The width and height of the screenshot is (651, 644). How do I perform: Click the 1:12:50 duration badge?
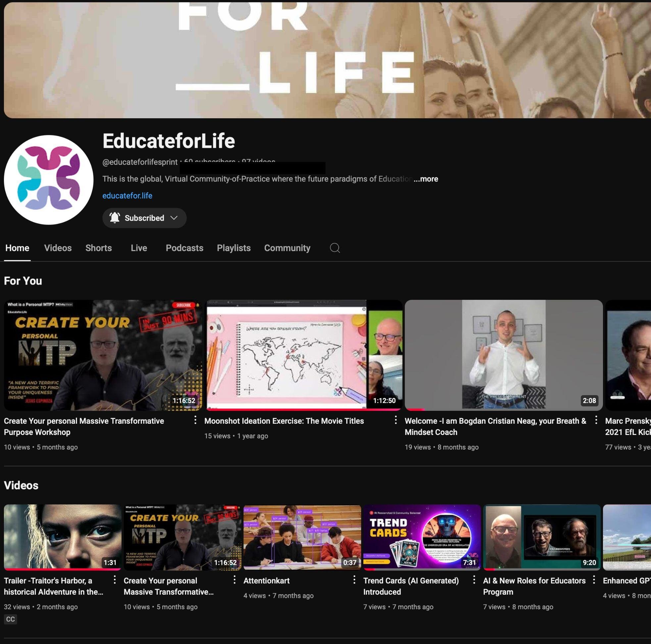click(x=384, y=401)
